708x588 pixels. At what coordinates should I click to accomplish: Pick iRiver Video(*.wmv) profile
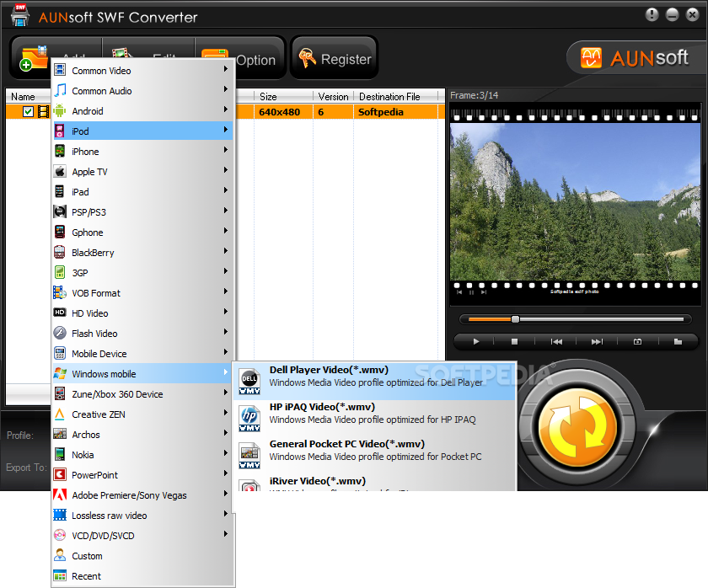point(375,483)
